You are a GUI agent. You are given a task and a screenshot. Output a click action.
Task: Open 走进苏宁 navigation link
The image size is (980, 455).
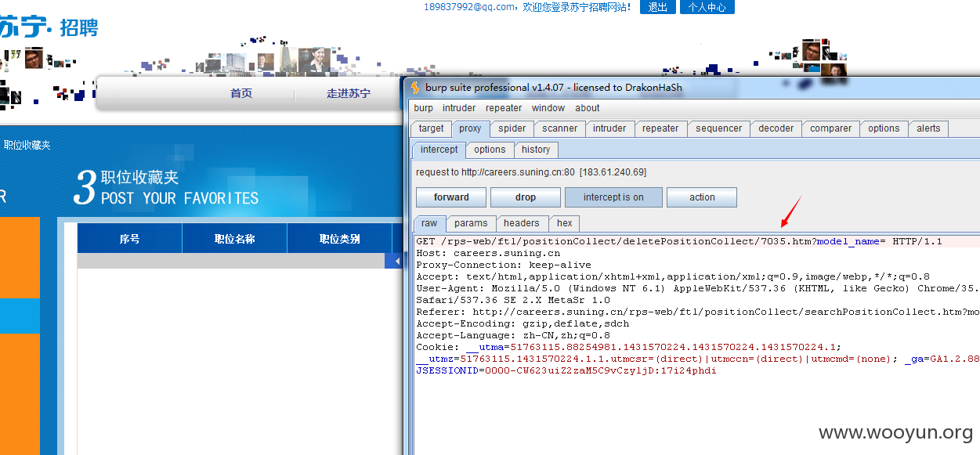point(349,93)
